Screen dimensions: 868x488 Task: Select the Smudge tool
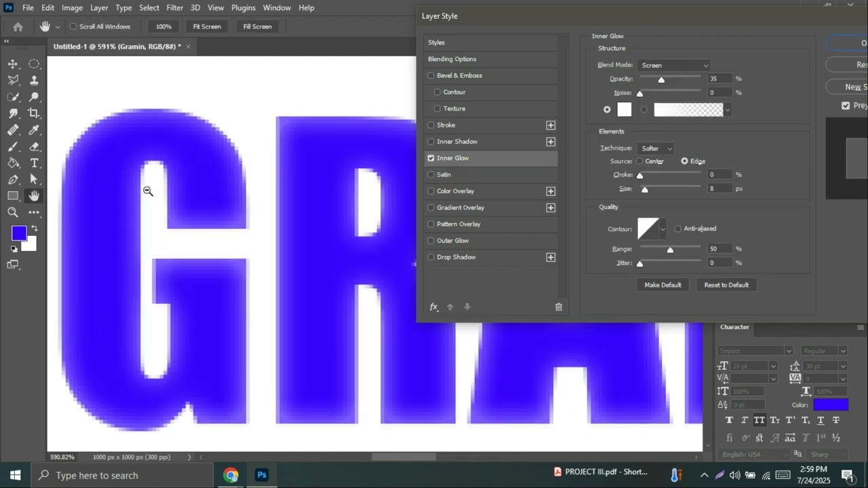[x=13, y=113]
